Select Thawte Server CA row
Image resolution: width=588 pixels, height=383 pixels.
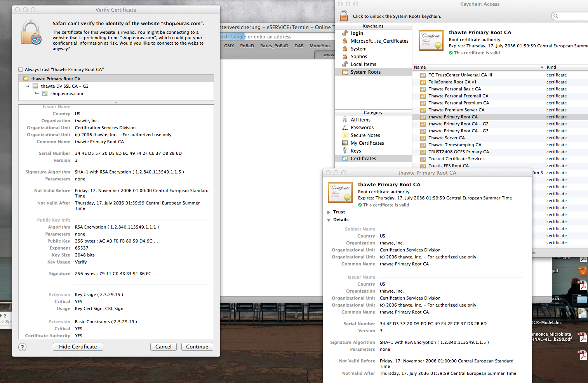500,138
